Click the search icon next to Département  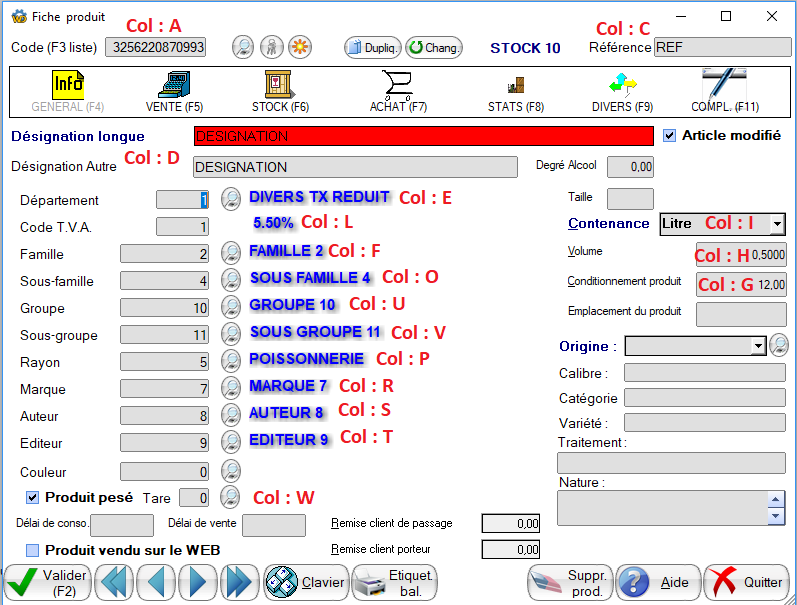231,199
